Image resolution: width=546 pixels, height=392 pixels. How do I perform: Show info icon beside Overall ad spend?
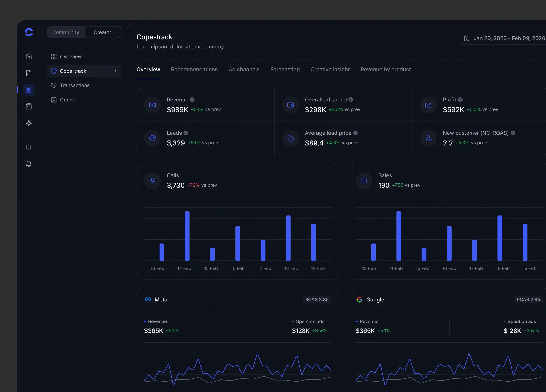(x=351, y=100)
